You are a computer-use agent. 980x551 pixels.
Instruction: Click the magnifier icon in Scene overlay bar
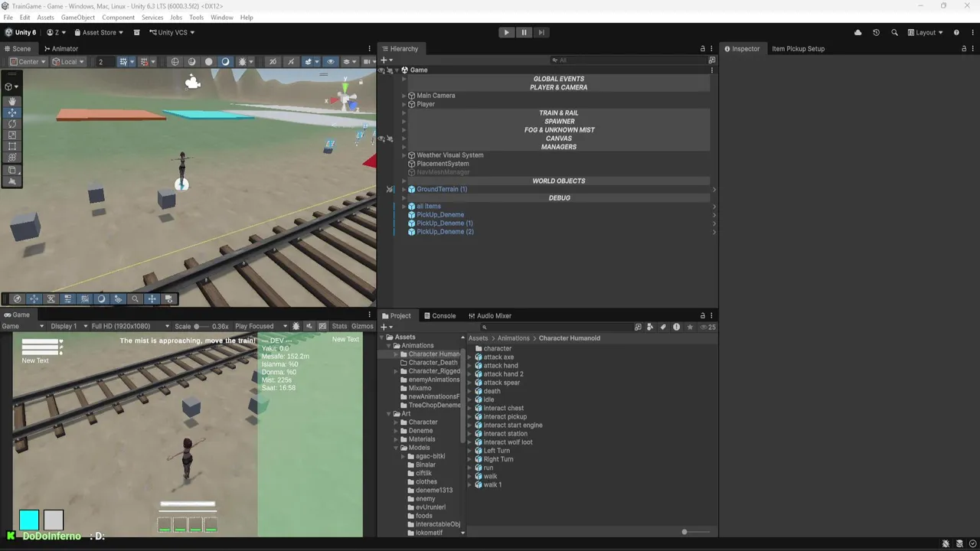point(136,299)
